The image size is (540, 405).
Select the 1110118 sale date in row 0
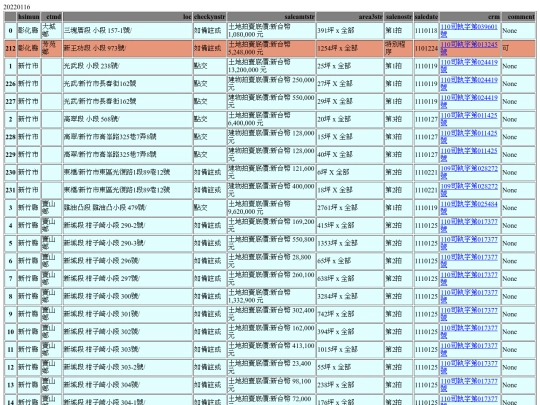[426, 30]
